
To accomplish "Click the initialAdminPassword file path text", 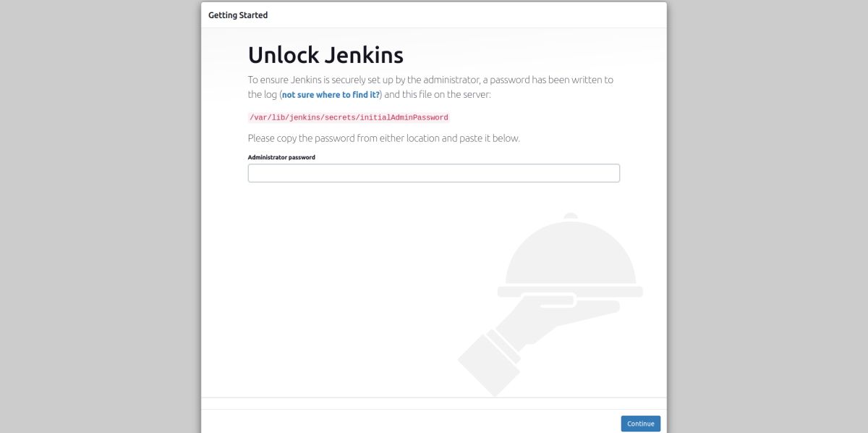I will click(x=349, y=117).
